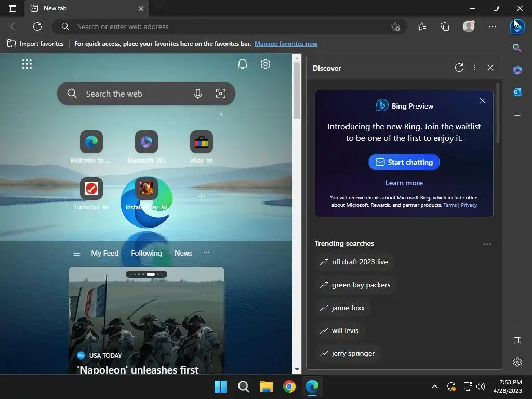Click the Search the web box
532x399 pixels.
[x=146, y=94]
